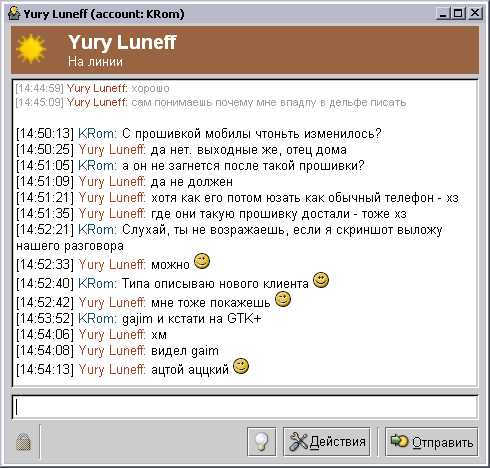Click the 'На линии' status text

[x=95, y=62]
